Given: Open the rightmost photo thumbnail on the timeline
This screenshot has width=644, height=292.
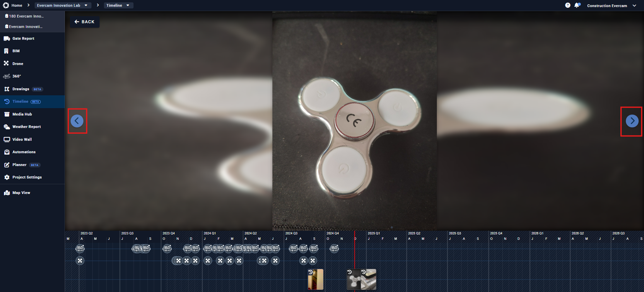Looking at the screenshot, I should (x=369, y=279).
